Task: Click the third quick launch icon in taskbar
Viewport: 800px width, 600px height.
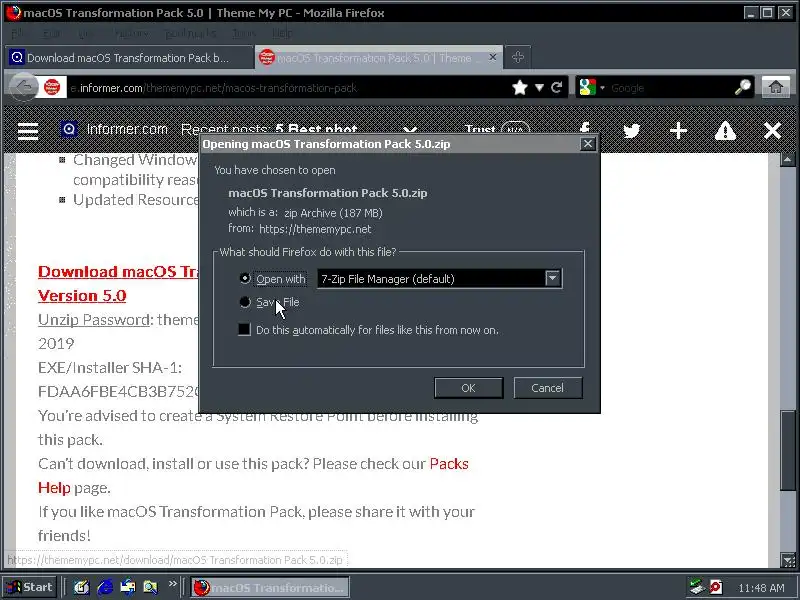Action: (128, 587)
